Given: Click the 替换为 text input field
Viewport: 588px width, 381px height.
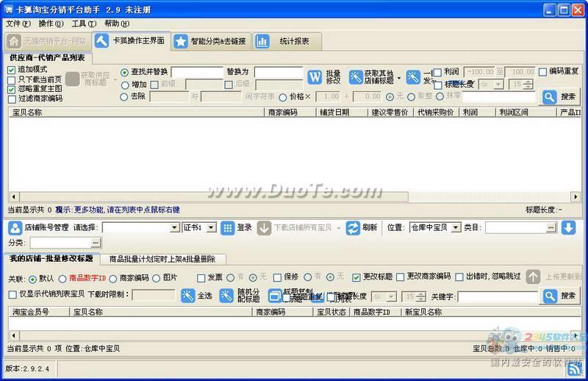Looking at the screenshot, I should 279,72.
